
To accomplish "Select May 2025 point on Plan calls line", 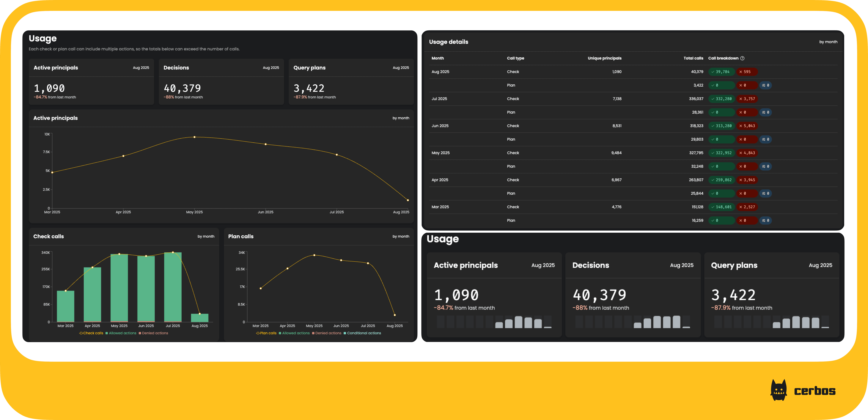I will click(x=314, y=255).
